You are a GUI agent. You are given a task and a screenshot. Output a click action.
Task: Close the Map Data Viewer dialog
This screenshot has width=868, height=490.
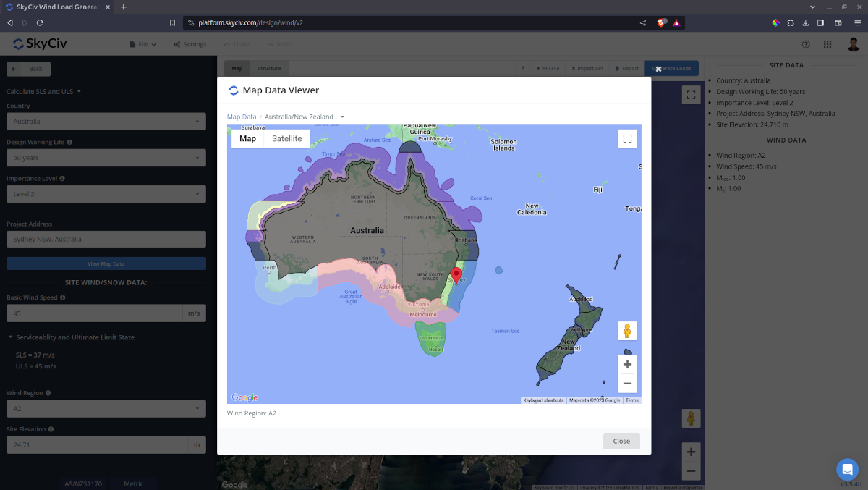point(621,441)
